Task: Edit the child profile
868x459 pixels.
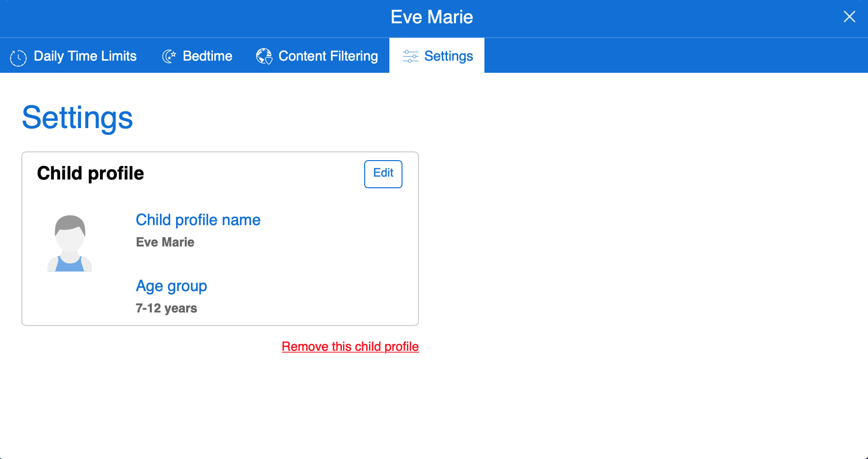Action: (x=383, y=174)
